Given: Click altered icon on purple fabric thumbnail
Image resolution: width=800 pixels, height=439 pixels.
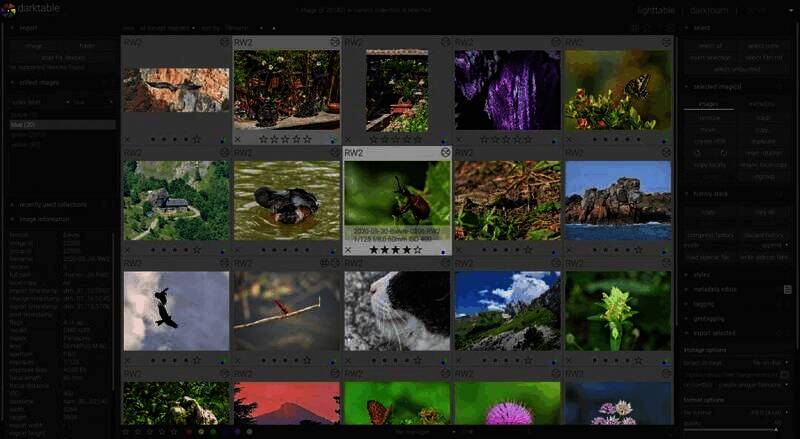Looking at the screenshot, I should coord(555,43).
